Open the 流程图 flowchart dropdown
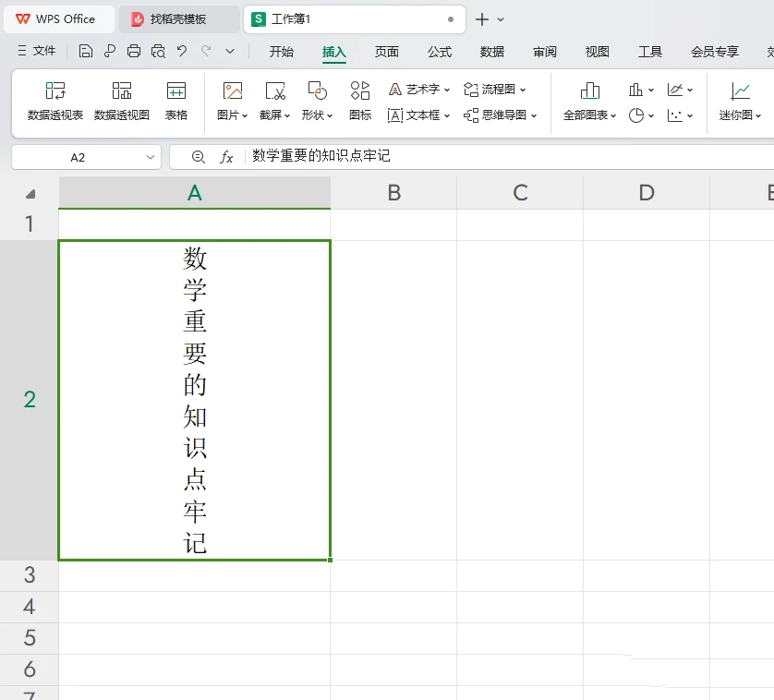The width and height of the screenshot is (774, 700). coord(495,90)
